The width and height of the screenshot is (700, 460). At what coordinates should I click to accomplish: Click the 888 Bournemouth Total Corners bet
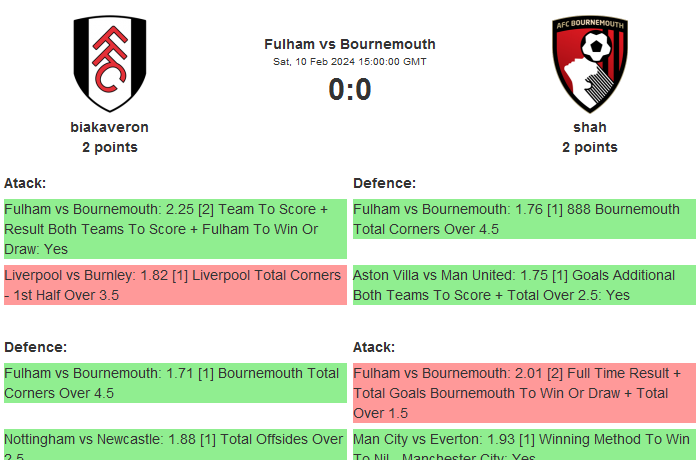tap(524, 219)
